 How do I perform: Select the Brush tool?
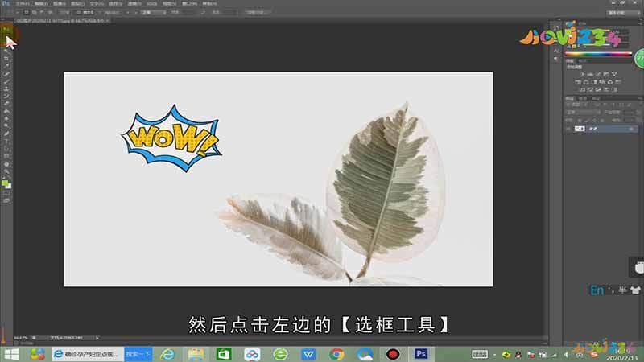6,81
